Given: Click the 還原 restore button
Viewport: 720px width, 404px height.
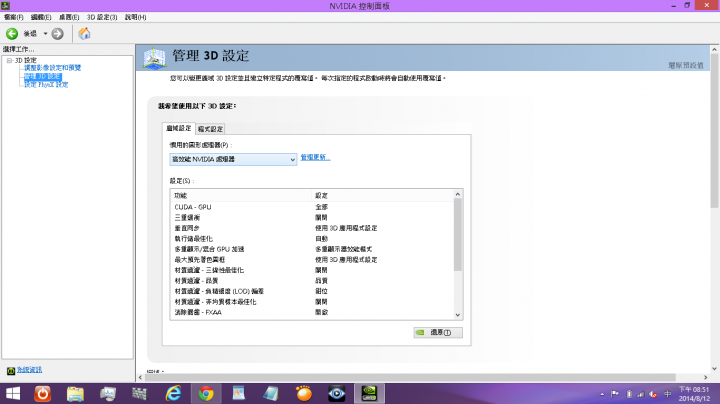Looking at the screenshot, I should coord(438,332).
